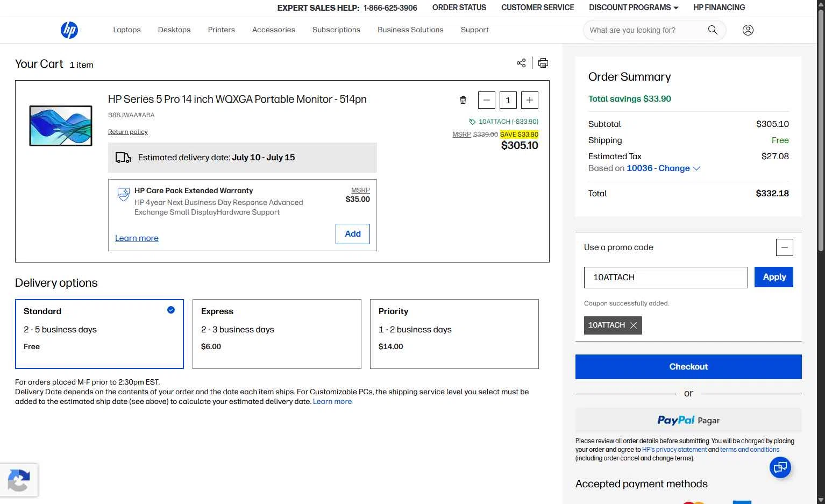Collapse the promo code section

(x=785, y=247)
